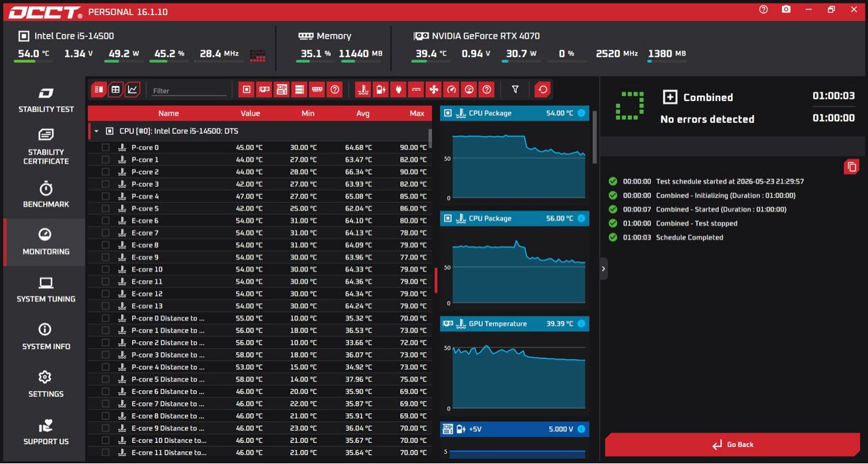Switch to graph-only view icon

click(x=133, y=90)
